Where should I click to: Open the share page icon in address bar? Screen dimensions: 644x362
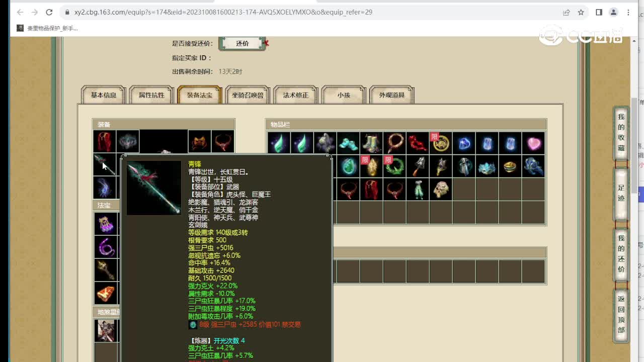click(567, 12)
